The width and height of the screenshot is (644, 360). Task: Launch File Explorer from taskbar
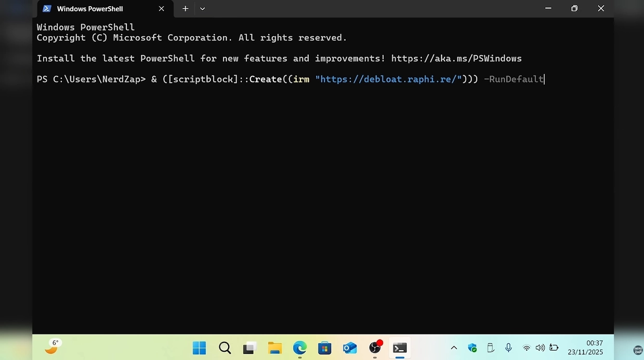tap(275, 348)
